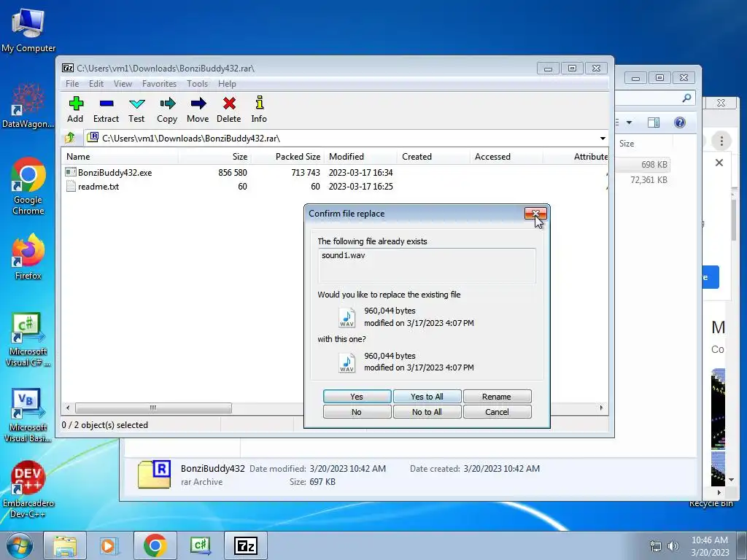Dismiss the Chrome panel with X button
This screenshot has width=747, height=560.
point(719,163)
